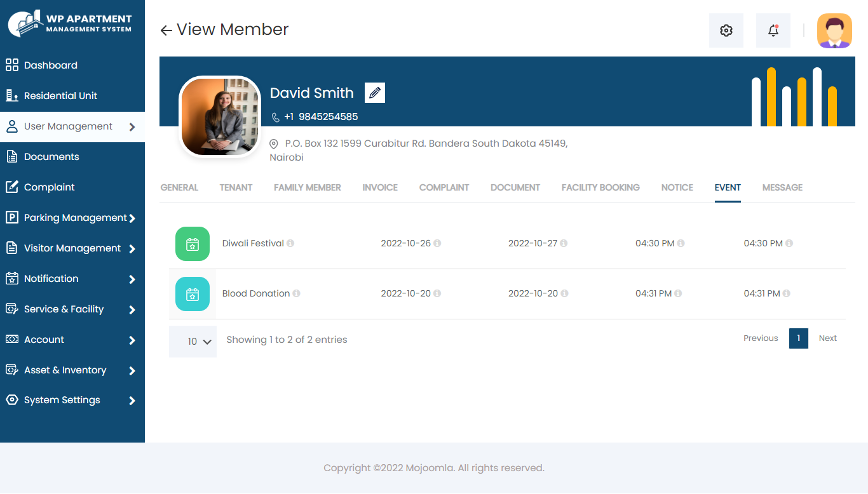Expand the System Settings chevron
The image size is (868, 494).
pos(132,401)
